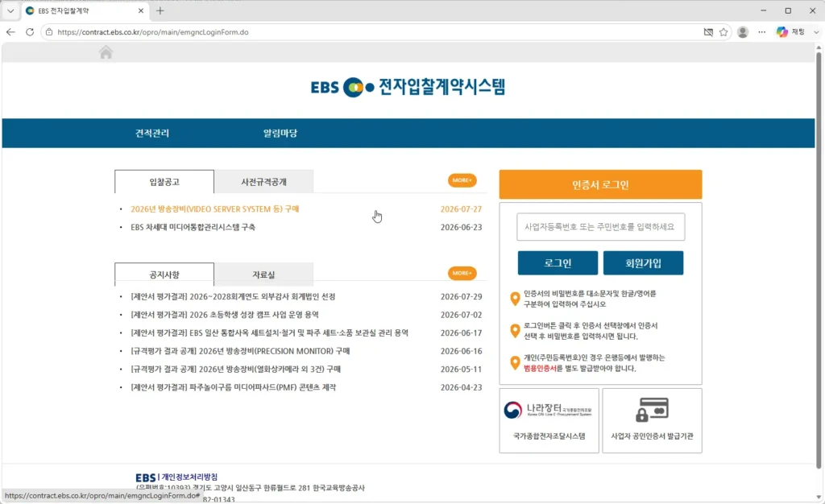Image resolution: width=825 pixels, height=504 pixels.
Task: Open 열화상카메라 외 3건 구매 post
Action: [236, 369]
